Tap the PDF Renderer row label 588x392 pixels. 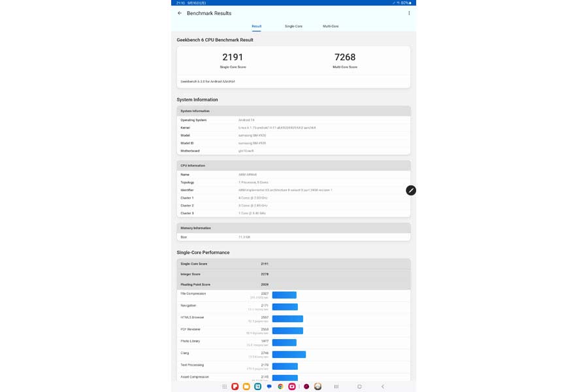[x=191, y=329]
